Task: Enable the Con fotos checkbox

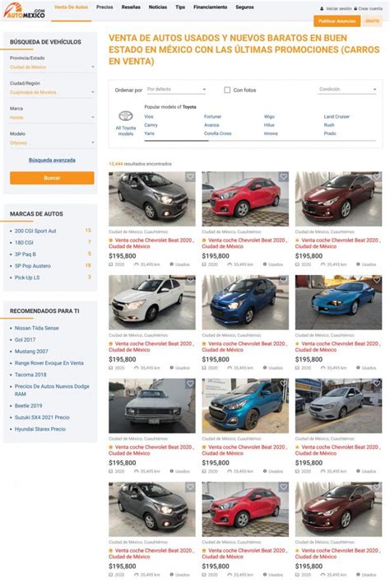Action: [227, 90]
